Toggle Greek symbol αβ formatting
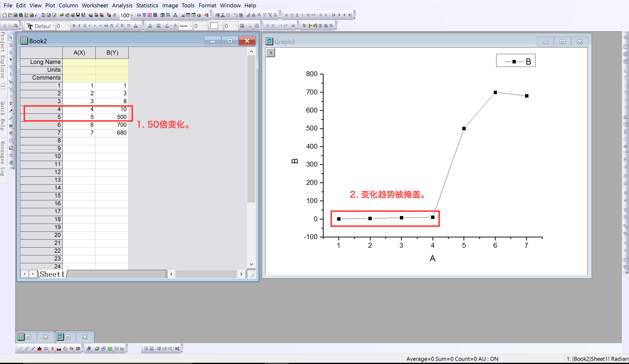629x364 pixels. [106, 26]
